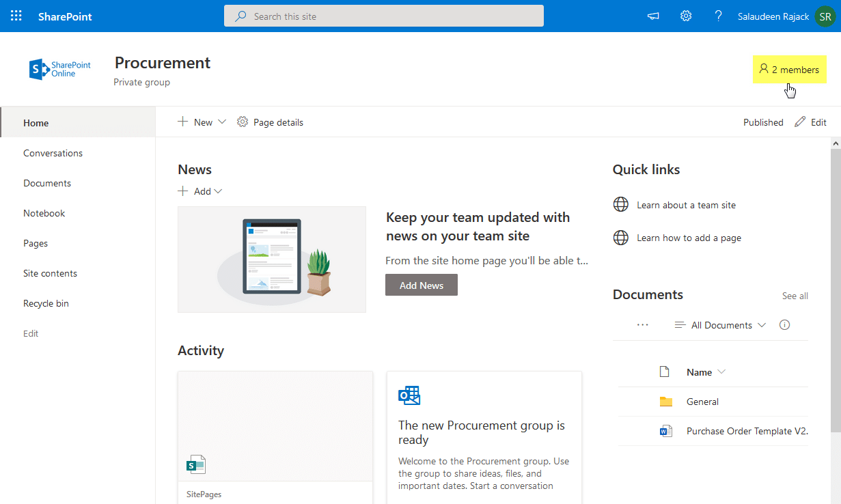Click the Add News button
841x504 pixels.
pos(421,285)
